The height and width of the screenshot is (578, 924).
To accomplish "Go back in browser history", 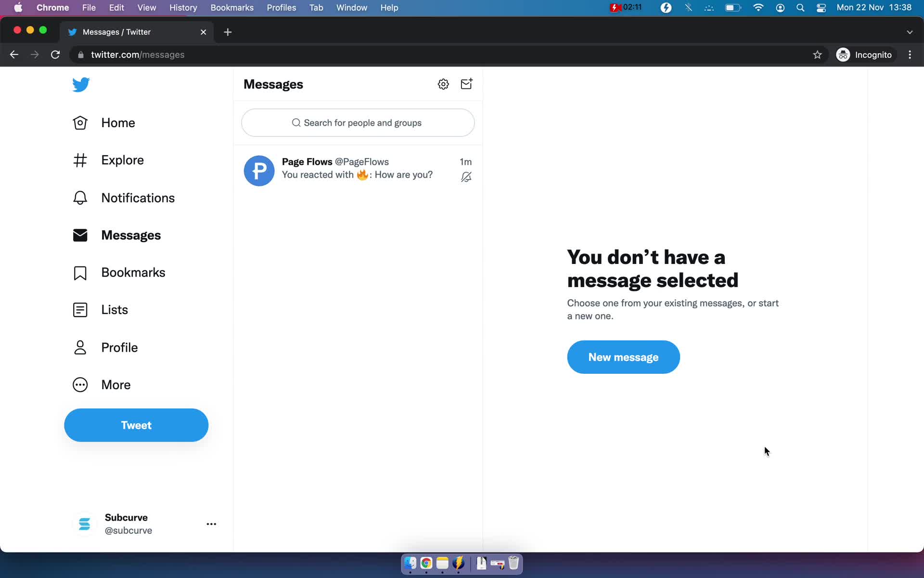I will click(x=14, y=55).
